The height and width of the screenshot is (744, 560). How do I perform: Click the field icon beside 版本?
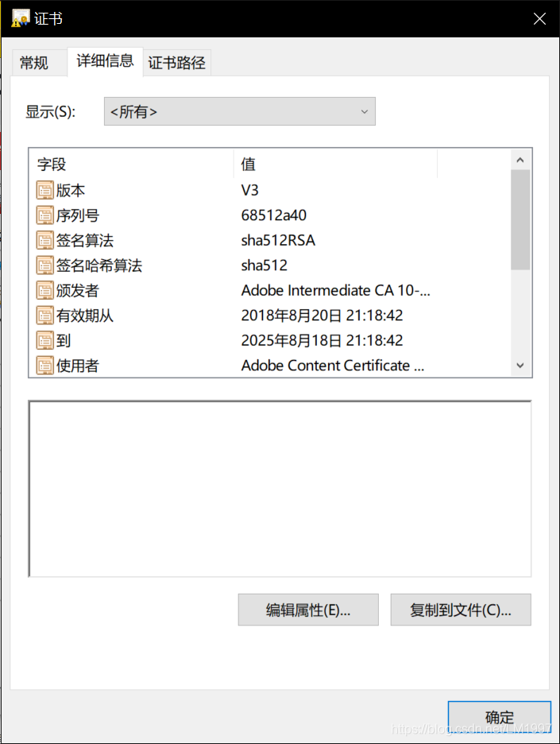point(45,190)
